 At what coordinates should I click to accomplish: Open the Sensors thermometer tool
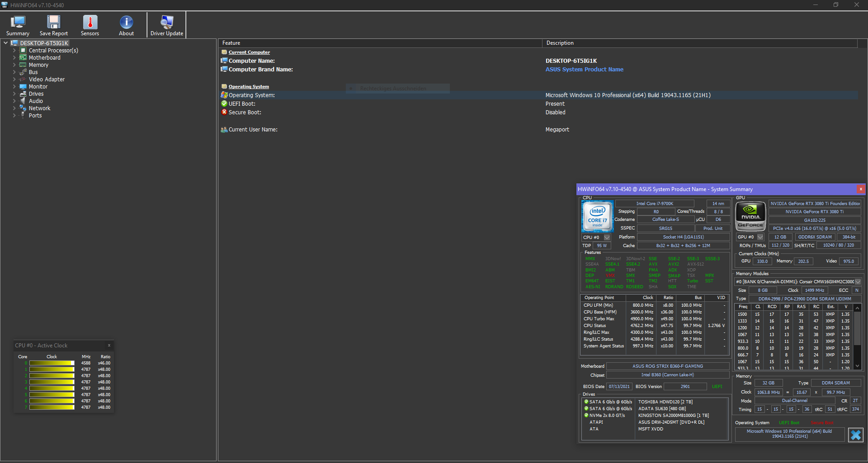[x=90, y=25]
